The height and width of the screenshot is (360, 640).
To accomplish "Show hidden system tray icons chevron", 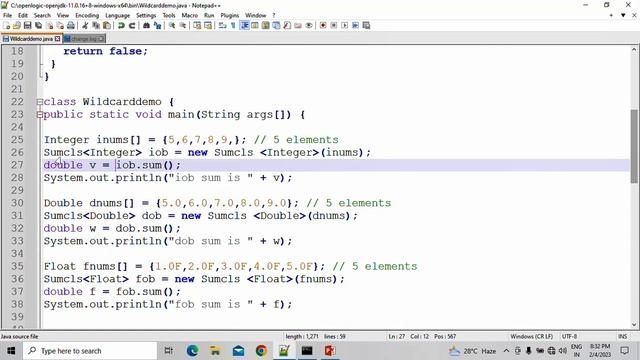I will (x=506, y=351).
